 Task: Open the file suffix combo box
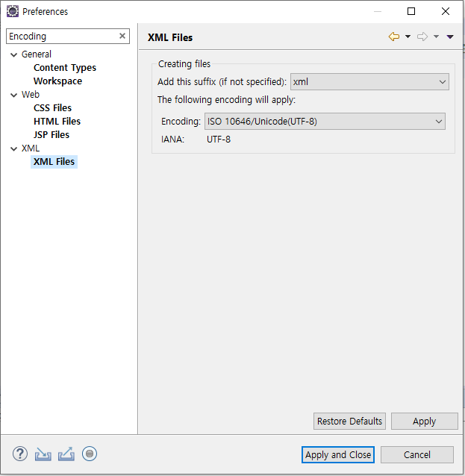pos(369,81)
